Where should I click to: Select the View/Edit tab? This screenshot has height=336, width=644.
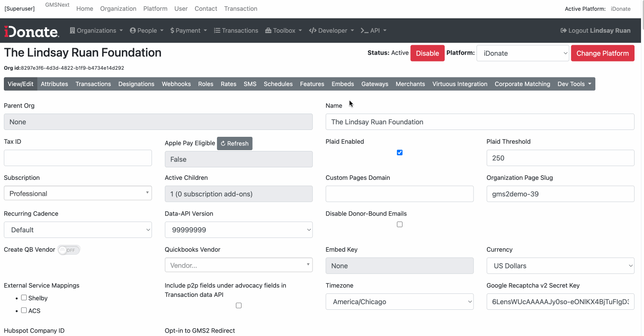click(x=21, y=84)
